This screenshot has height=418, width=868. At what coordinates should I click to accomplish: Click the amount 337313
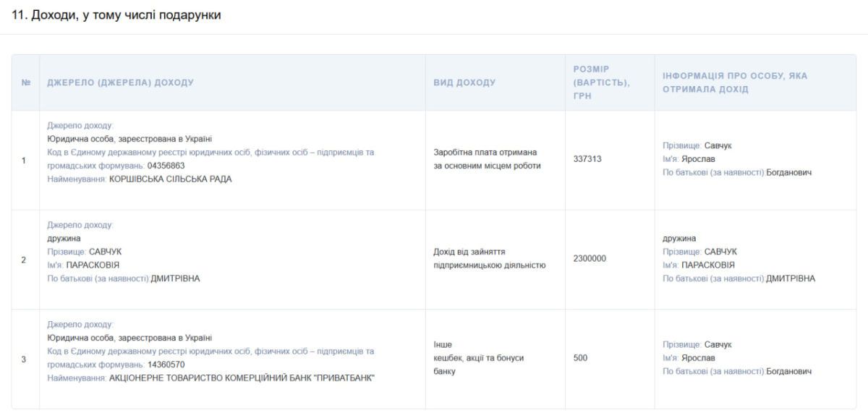pos(587,159)
